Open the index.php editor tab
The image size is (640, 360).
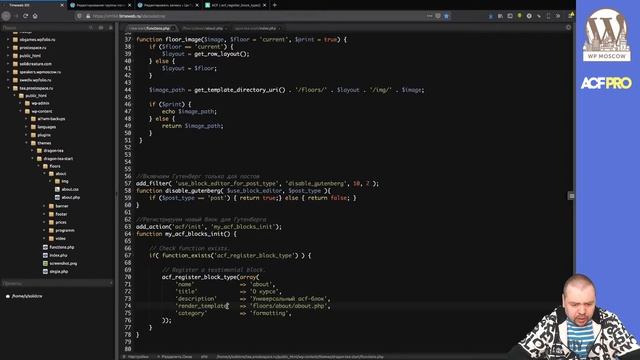256,28
